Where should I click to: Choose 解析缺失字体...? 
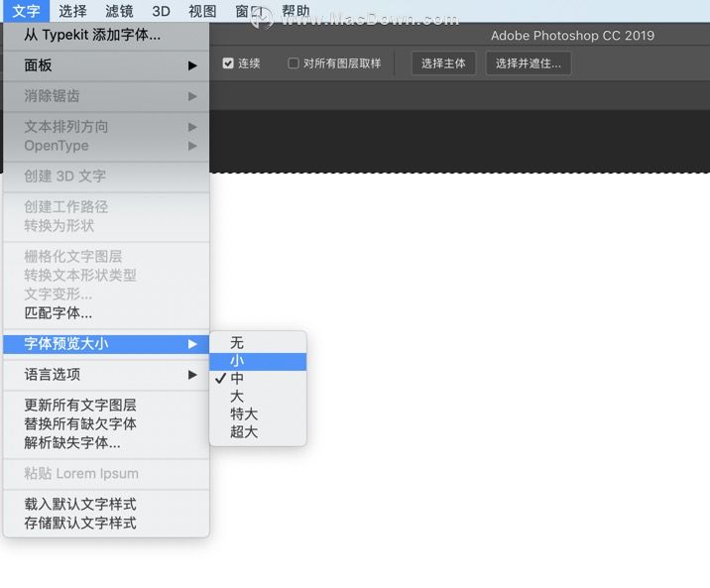point(106,442)
